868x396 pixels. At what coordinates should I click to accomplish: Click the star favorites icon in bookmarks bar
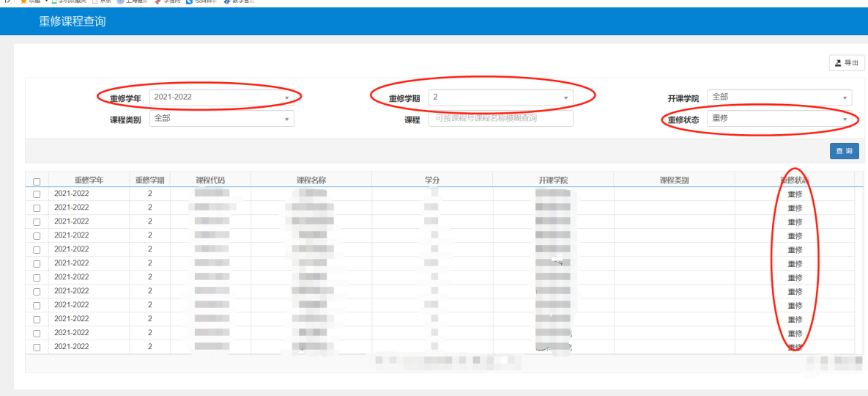tap(23, 1)
